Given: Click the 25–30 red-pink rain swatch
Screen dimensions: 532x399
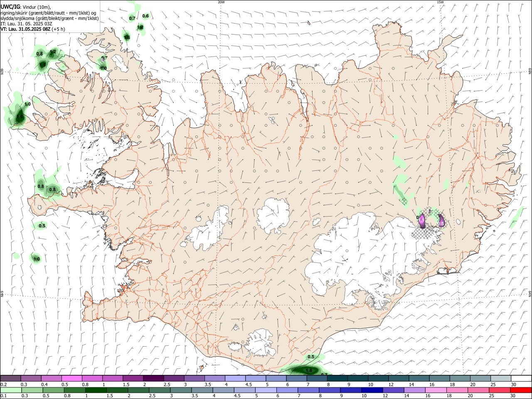Looking at the screenshot, I should [499, 390].
